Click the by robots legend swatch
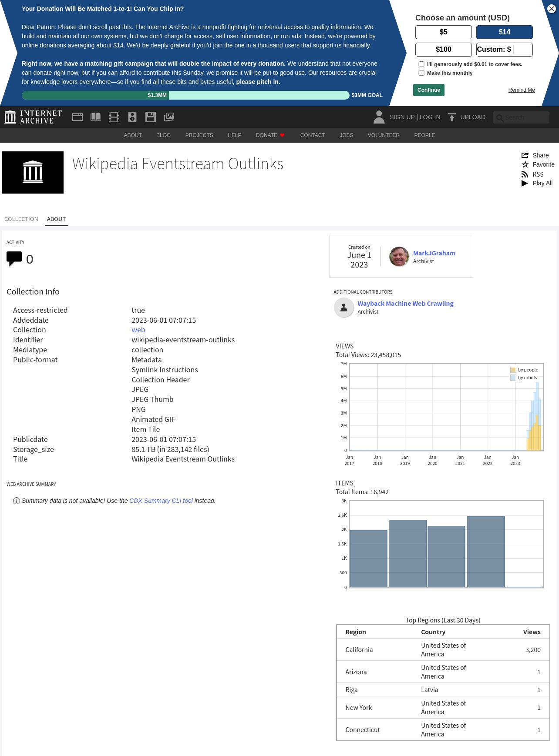Screen dimensions: 559x756 click(x=513, y=378)
